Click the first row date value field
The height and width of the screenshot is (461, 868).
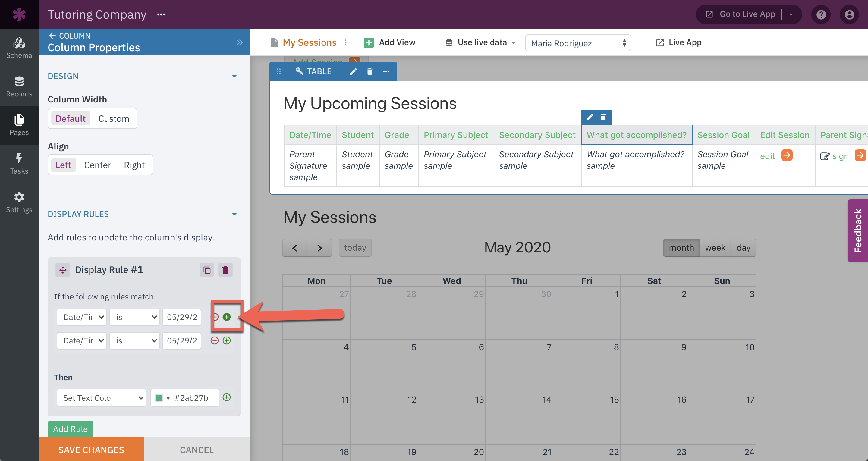point(182,317)
